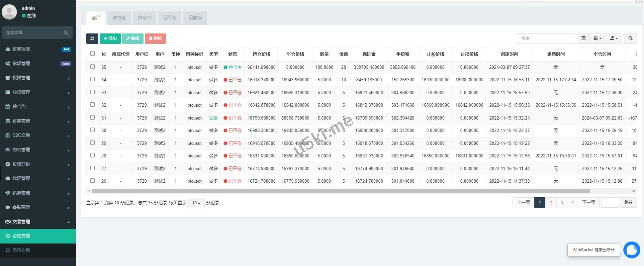Open the page size dropdown showing 10

tap(196, 203)
